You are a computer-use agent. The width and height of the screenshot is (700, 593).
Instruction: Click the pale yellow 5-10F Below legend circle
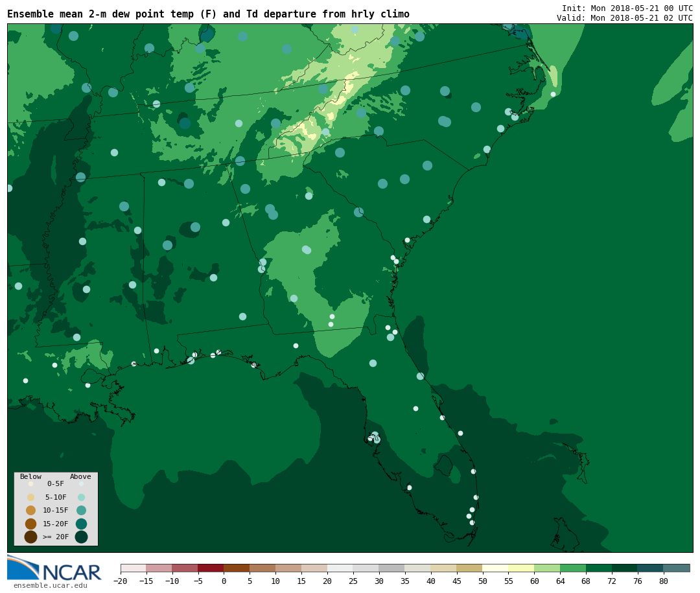(31, 498)
